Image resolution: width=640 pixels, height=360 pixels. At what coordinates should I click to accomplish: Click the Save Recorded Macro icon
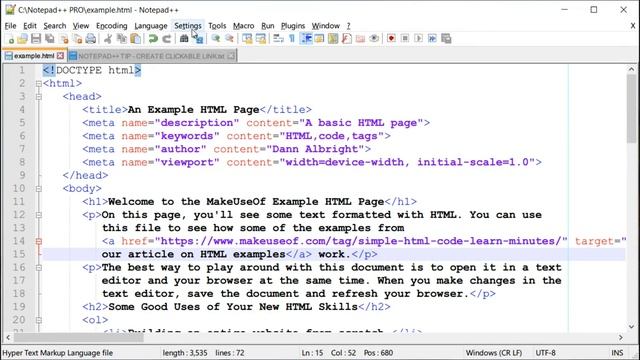click(x=446, y=39)
